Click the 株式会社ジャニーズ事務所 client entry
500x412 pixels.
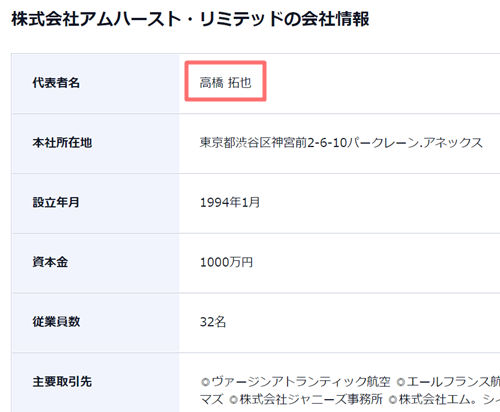point(311,399)
